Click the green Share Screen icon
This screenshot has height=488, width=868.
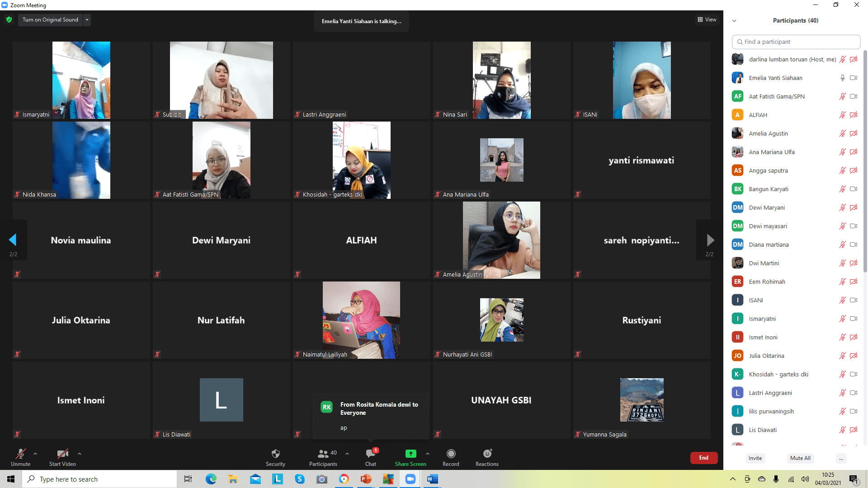pos(410,454)
